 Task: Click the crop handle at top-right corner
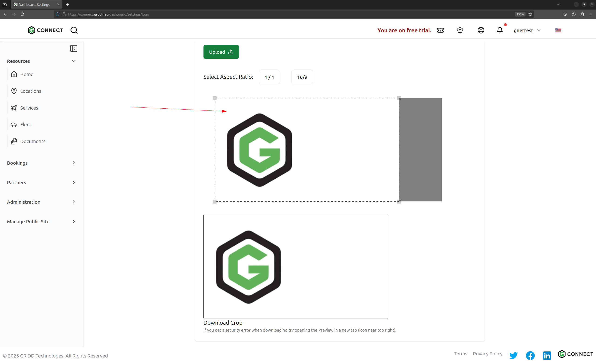pyautogui.click(x=399, y=98)
